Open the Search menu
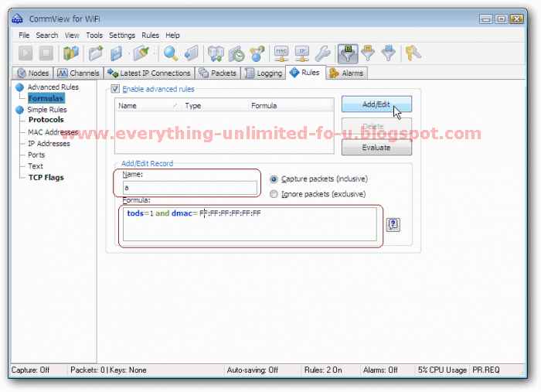 [x=47, y=36]
